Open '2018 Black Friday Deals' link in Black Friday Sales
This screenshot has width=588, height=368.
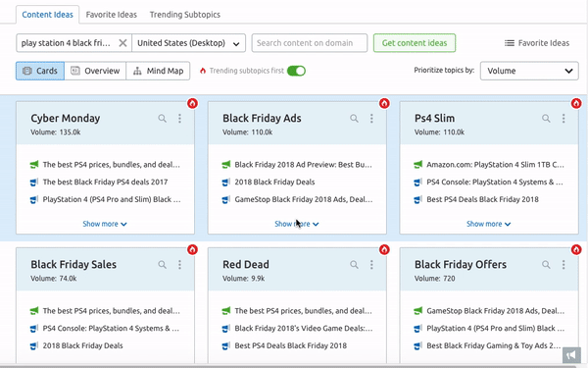(83, 345)
